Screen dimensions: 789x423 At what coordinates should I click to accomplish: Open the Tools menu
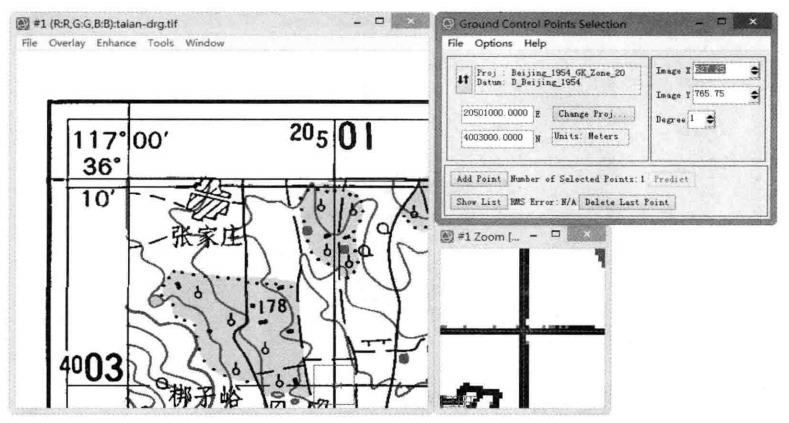160,43
